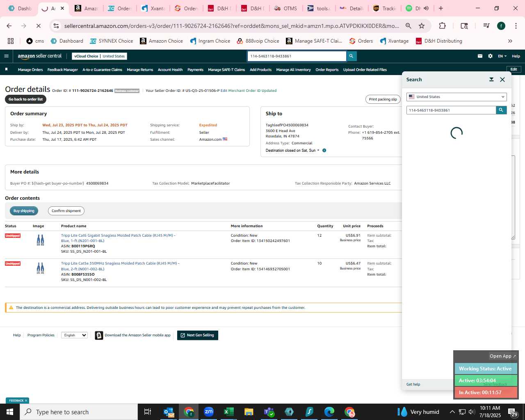Viewport: 525px width, 420px height.
Task: Click the Windows Start button
Action: click(x=10, y=412)
